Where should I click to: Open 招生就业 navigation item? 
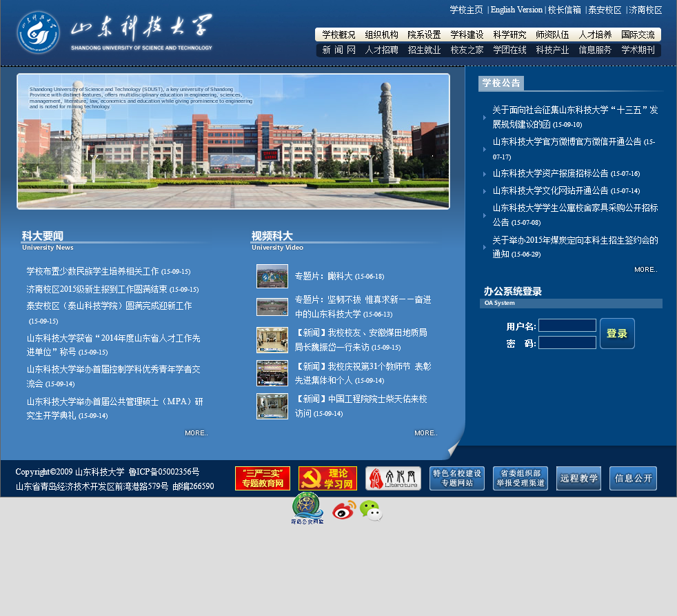(x=424, y=50)
